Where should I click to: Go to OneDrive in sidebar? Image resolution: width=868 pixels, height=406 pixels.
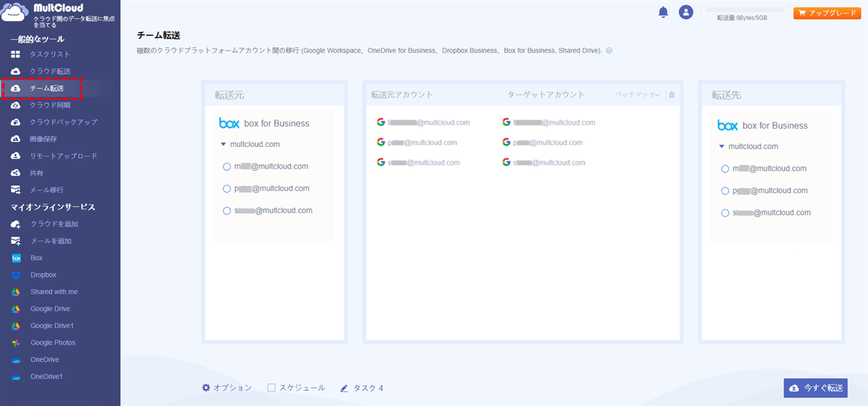pyautogui.click(x=45, y=360)
